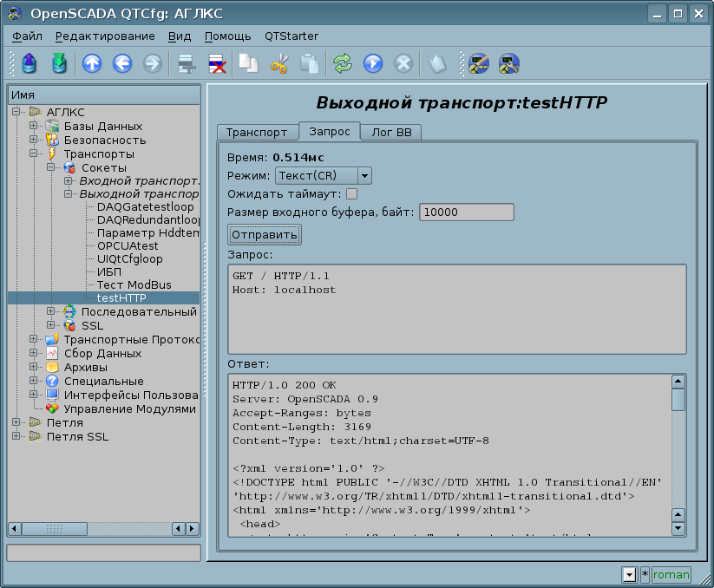Expand the 'SSL' tree node
Screen dimensions: 714x588
click(50, 325)
